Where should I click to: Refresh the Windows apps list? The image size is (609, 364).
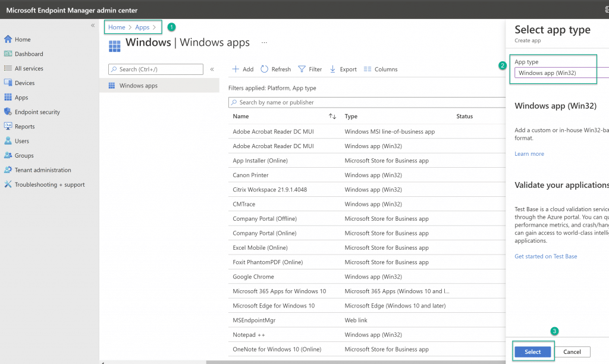(276, 69)
